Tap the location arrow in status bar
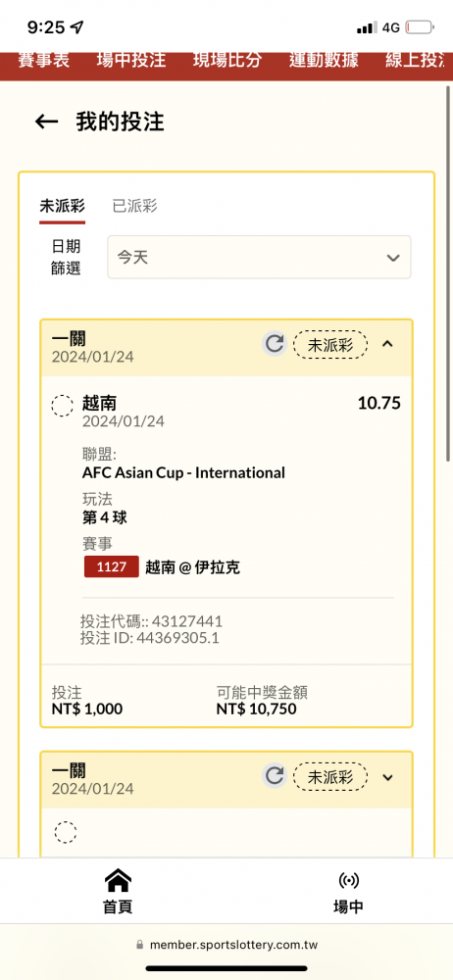The width and height of the screenshot is (453, 980). click(x=76, y=27)
